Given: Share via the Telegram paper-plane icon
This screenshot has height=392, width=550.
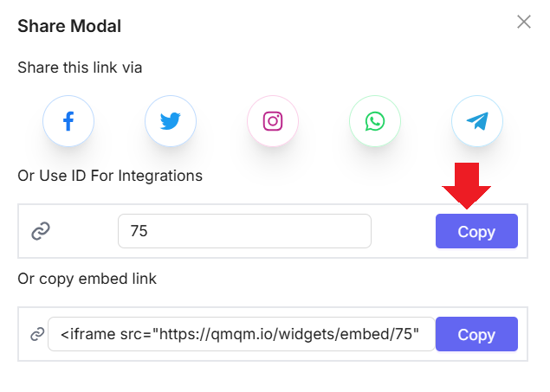Looking at the screenshot, I should (x=477, y=121).
